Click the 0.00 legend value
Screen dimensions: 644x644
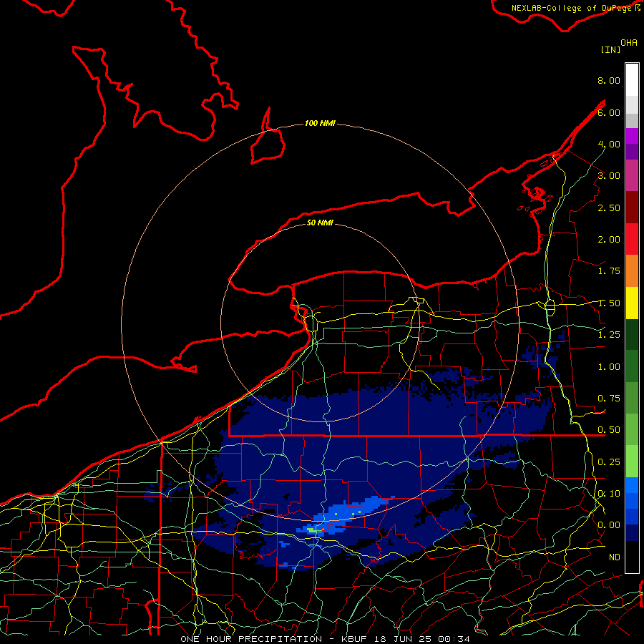coord(609,525)
